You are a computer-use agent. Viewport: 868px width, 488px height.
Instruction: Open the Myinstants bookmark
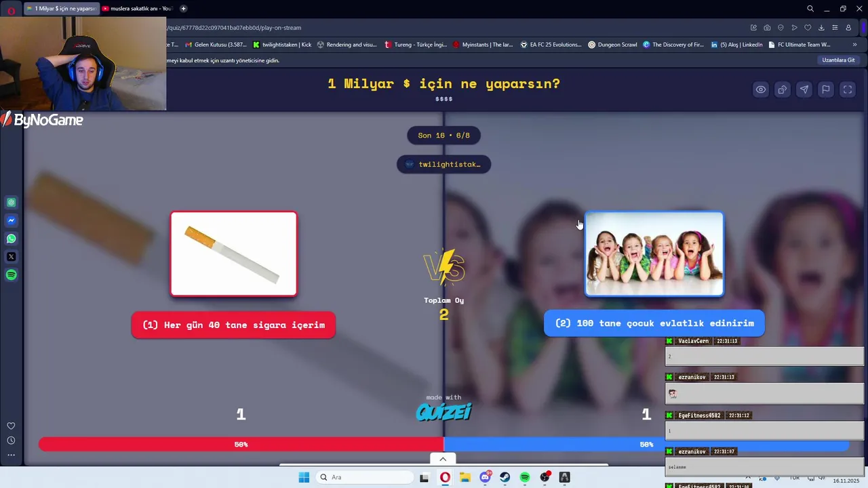pyautogui.click(x=483, y=45)
